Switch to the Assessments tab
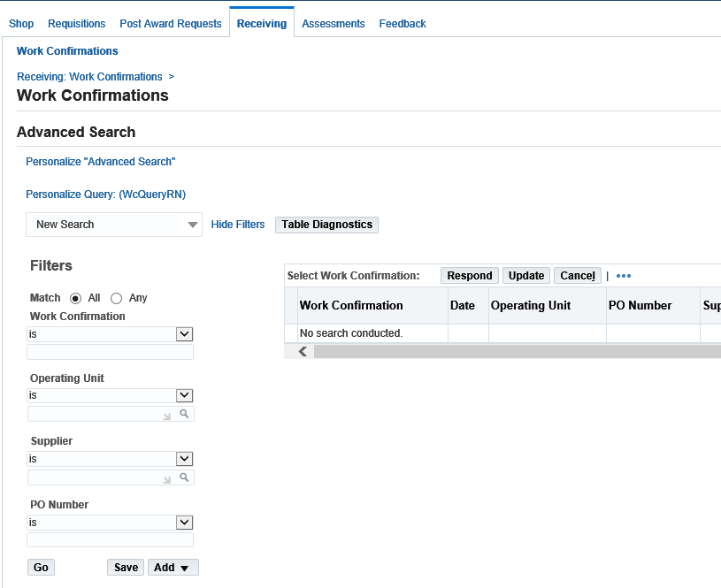The height and width of the screenshot is (588, 721). tap(333, 24)
